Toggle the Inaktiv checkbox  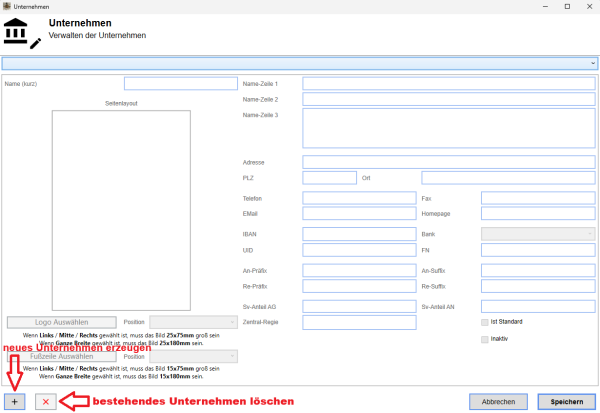(484, 340)
